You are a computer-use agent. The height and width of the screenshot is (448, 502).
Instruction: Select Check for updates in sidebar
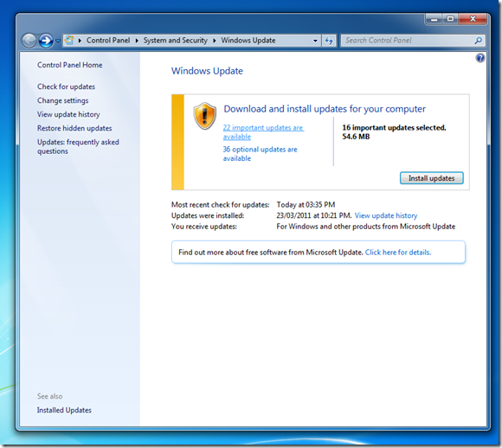click(66, 86)
